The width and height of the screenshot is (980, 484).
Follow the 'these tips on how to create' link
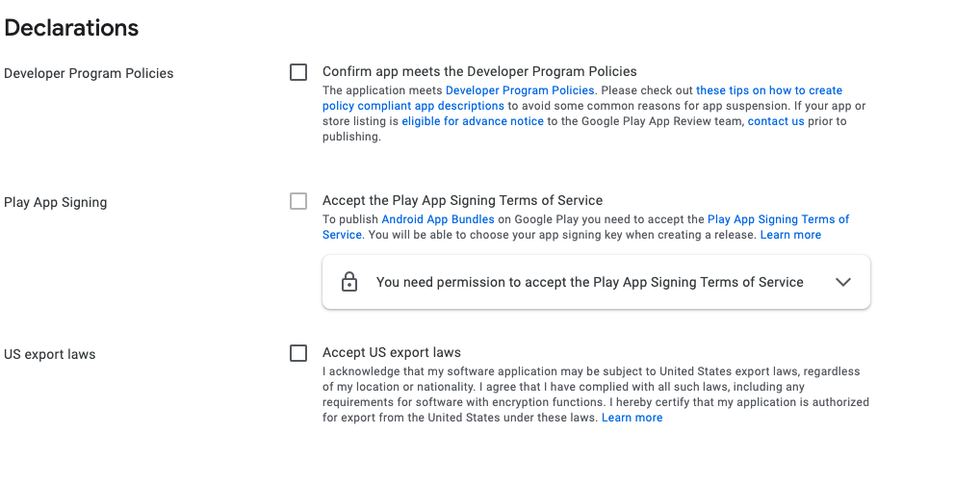tap(768, 90)
